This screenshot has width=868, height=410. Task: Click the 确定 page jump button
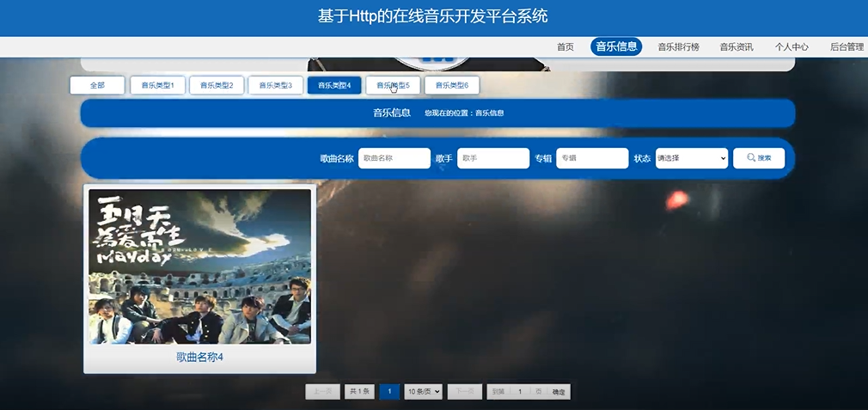coord(559,392)
